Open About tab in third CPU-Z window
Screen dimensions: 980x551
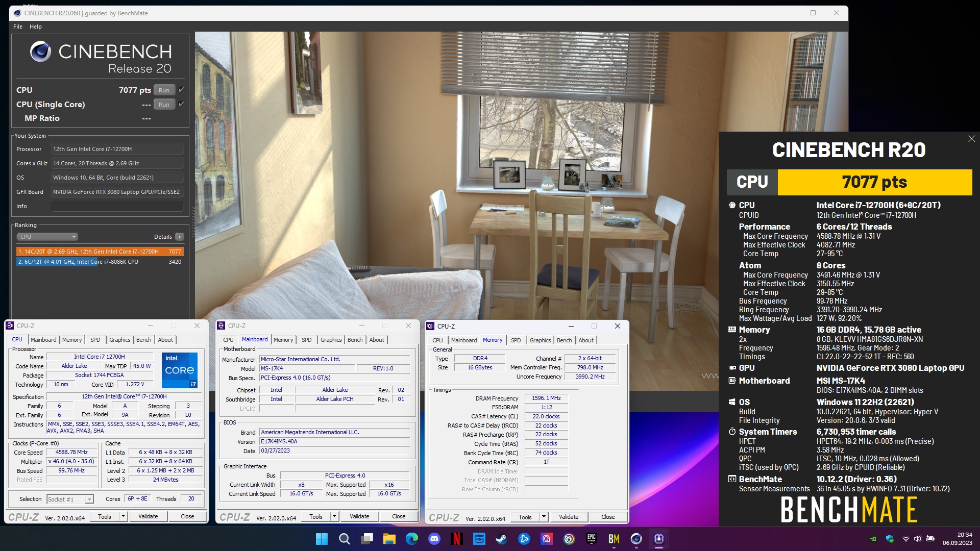pyautogui.click(x=586, y=340)
